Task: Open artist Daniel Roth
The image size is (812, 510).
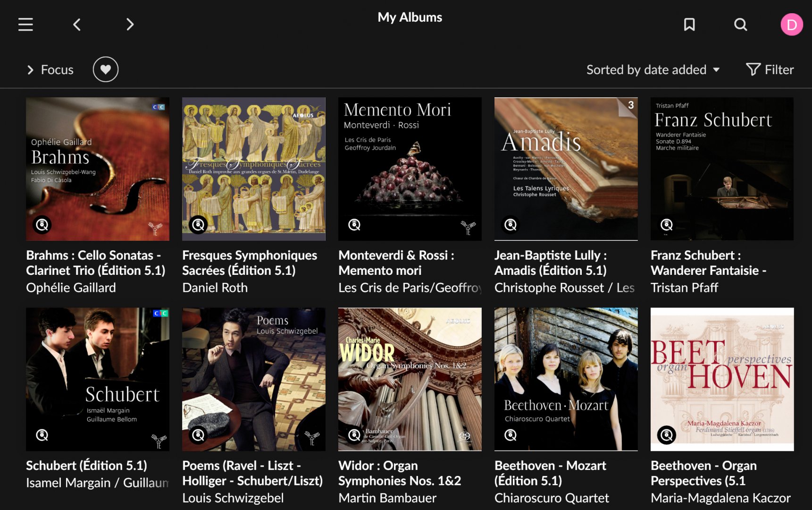Action: (215, 288)
